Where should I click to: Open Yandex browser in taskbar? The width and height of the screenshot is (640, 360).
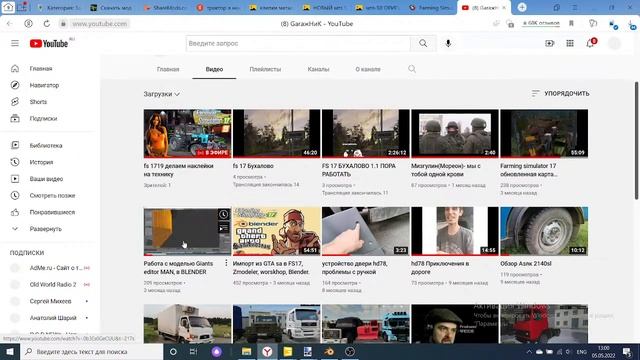[x=267, y=351]
